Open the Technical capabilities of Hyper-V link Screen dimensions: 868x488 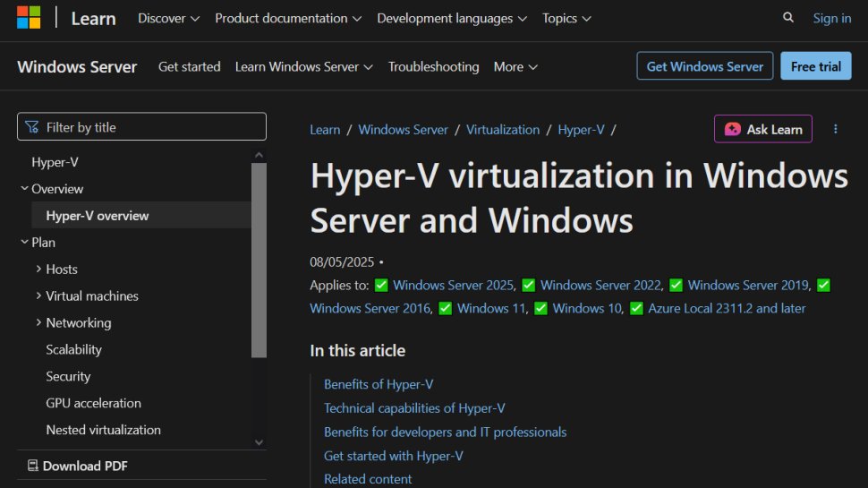click(x=414, y=408)
